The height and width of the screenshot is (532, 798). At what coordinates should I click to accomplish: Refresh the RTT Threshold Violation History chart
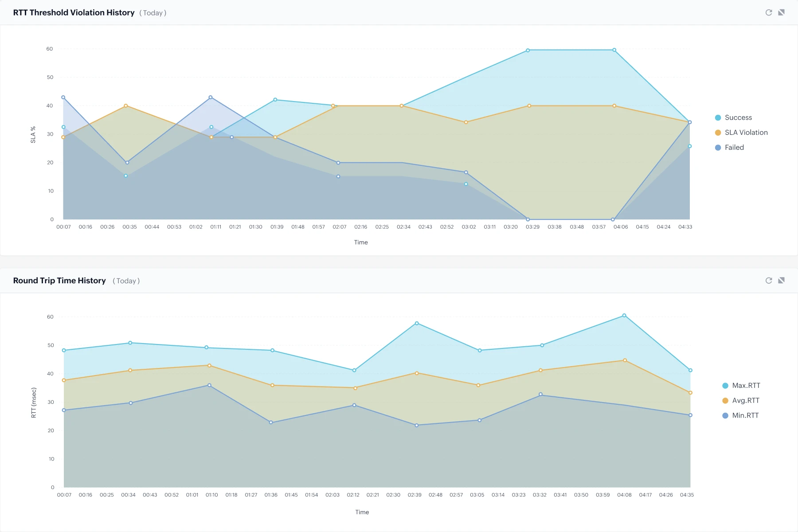coord(769,12)
